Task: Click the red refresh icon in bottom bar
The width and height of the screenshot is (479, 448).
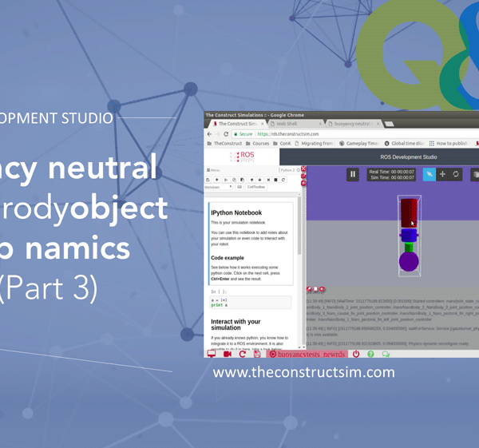Action: coord(243,354)
